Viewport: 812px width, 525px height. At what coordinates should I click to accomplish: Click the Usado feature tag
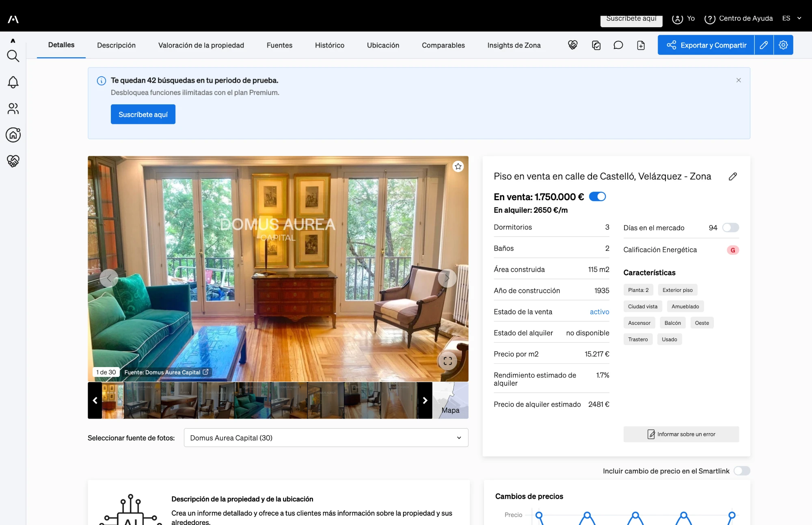pos(669,339)
